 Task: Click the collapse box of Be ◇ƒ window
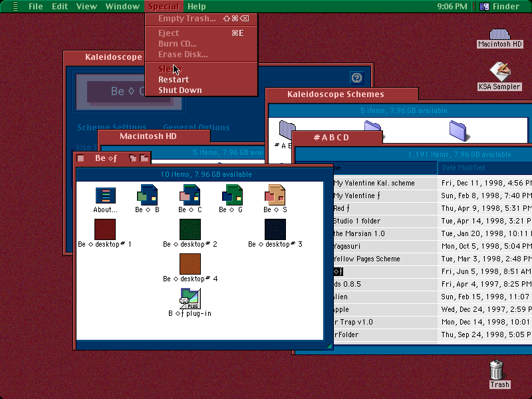[144, 158]
